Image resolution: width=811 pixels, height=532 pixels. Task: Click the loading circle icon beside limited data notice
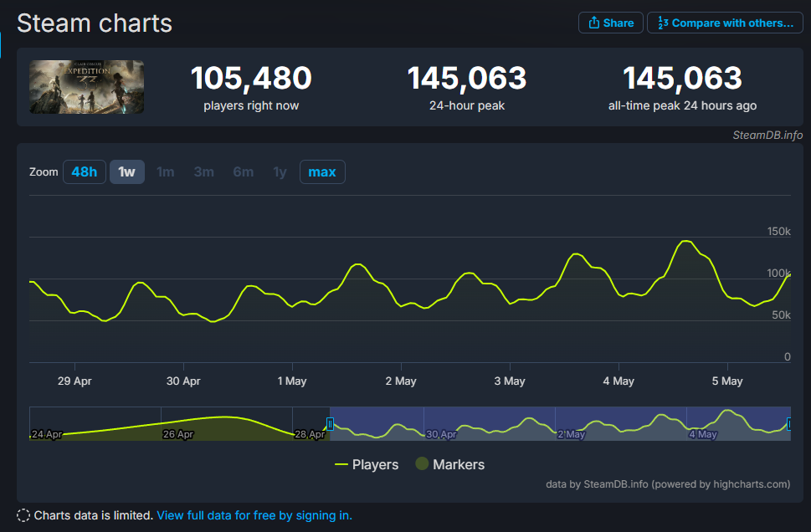23,515
